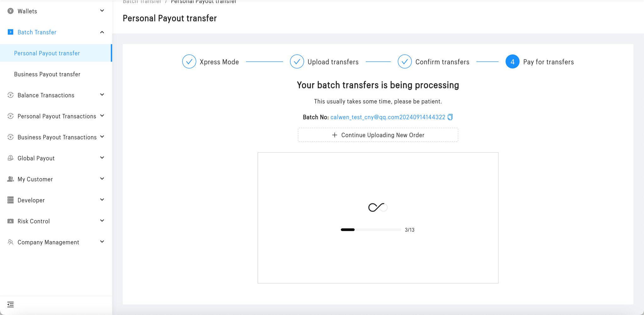
Task: Click the Company Management person icon
Action: (10, 242)
